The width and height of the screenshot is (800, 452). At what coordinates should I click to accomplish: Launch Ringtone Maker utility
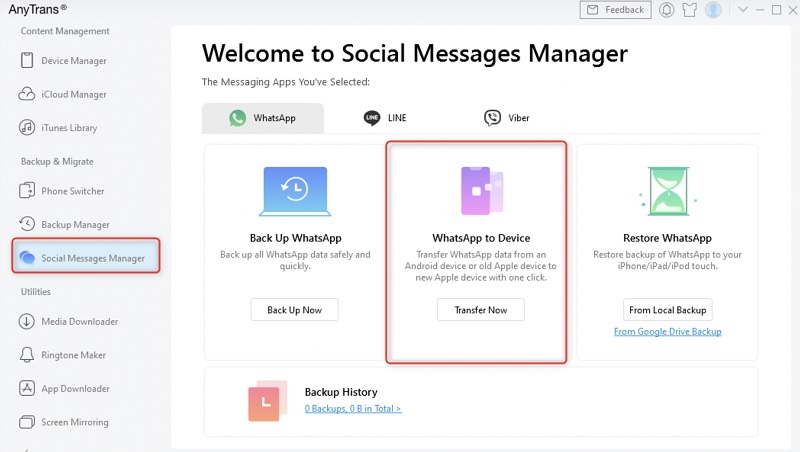[x=75, y=355]
